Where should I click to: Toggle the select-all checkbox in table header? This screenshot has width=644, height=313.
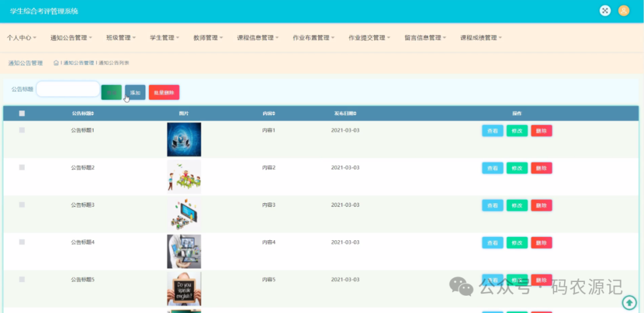coord(22,113)
